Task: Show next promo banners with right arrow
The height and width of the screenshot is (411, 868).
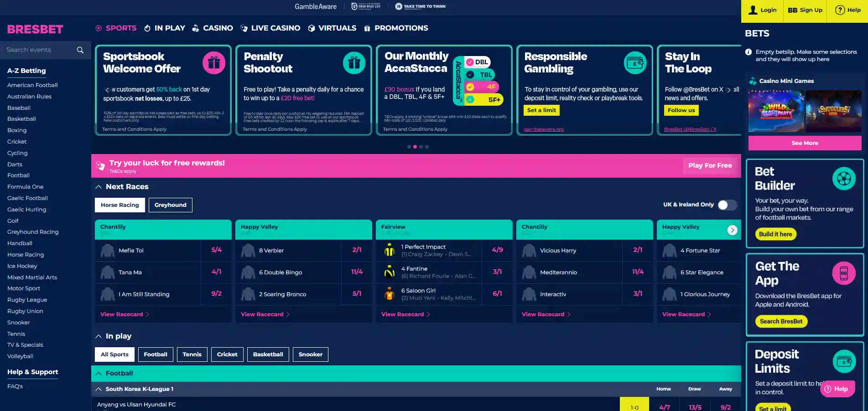Action: [728, 90]
